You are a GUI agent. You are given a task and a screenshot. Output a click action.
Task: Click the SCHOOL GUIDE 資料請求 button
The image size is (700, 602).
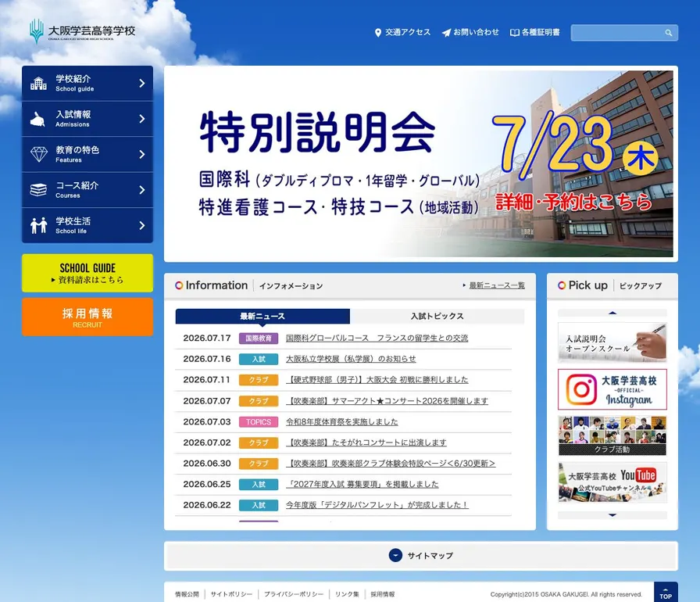pos(87,274)
